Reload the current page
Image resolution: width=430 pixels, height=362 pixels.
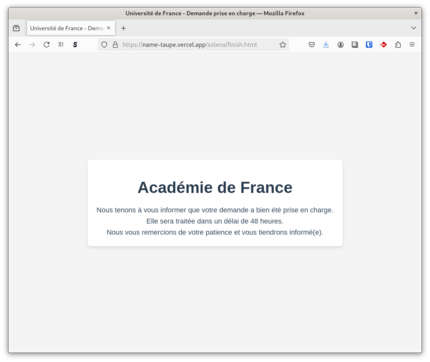[46, 45]
